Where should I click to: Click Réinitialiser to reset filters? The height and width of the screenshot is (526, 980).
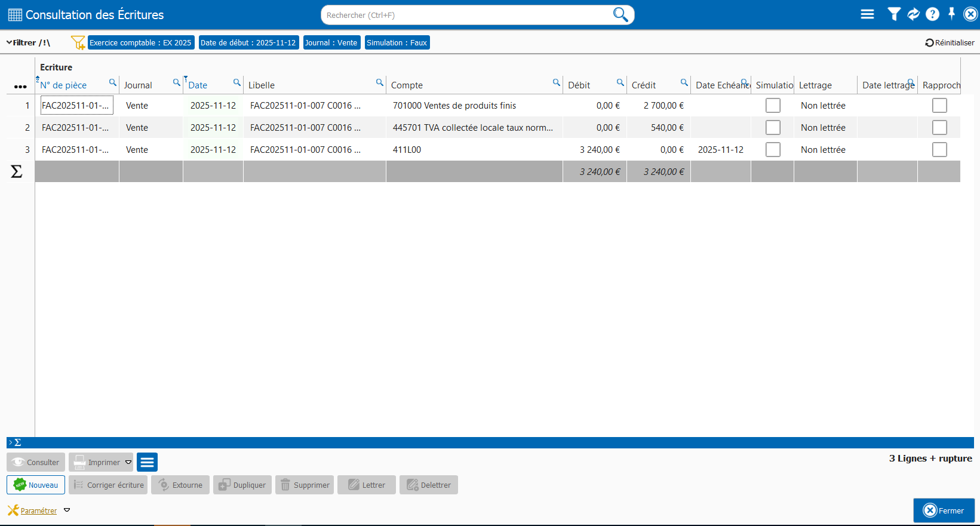coord(950,42)
